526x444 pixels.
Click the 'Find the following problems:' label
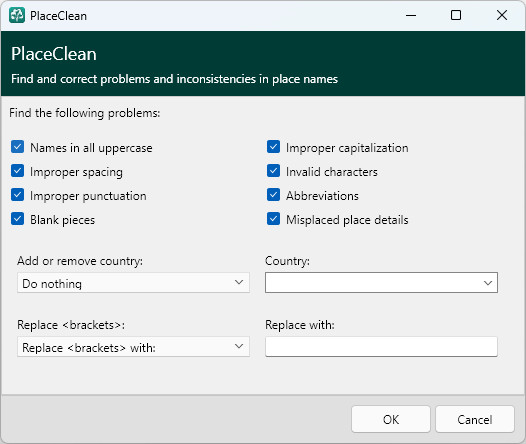click(x=85, y=113)
